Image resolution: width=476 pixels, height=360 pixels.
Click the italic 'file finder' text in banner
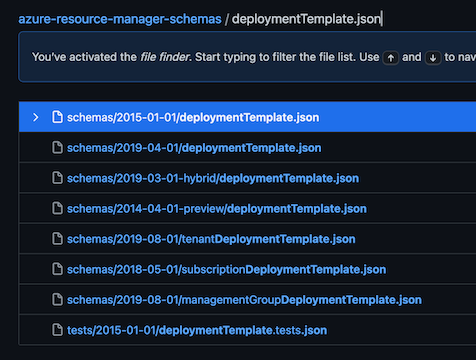165,57
